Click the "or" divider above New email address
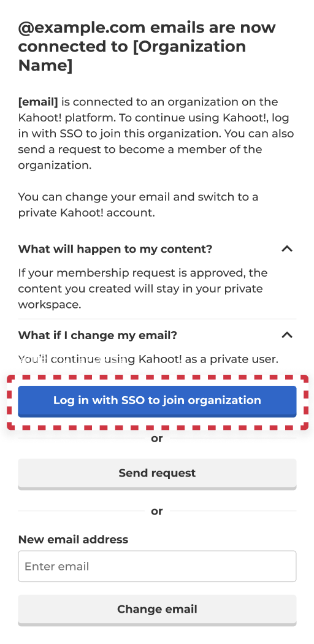Screen dimensions: 314x644 [157, 511]
